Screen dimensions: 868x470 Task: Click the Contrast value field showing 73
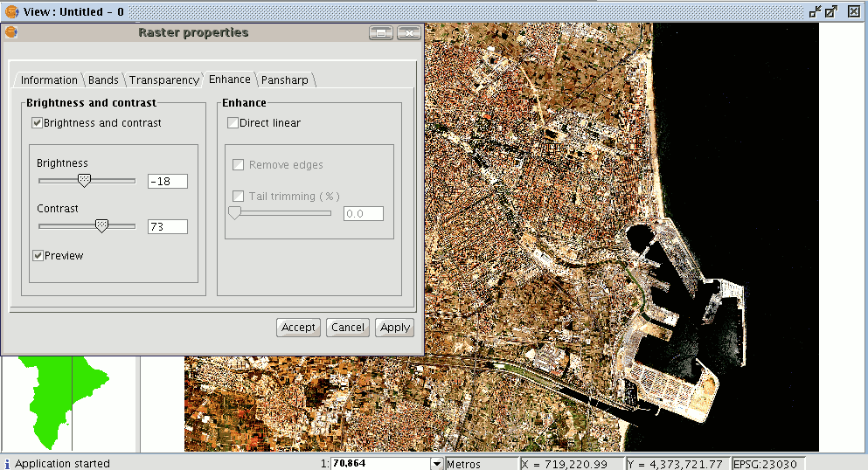tap(168, 226)
